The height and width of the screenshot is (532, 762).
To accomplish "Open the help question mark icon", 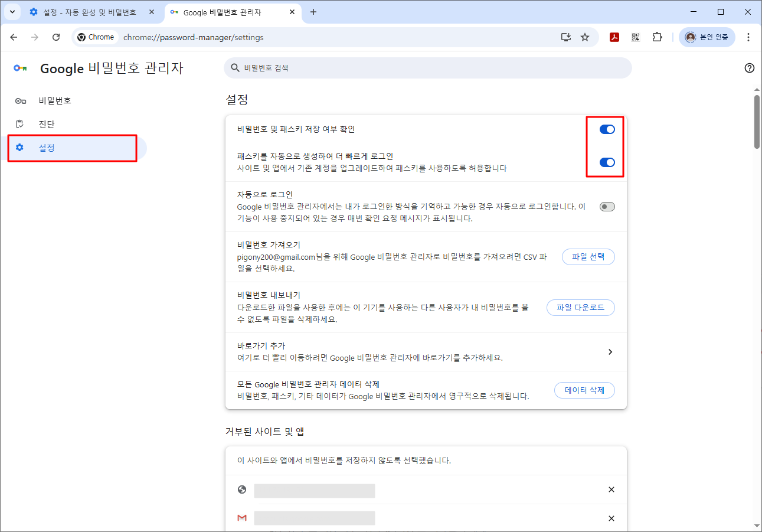I will pos(750,68).
